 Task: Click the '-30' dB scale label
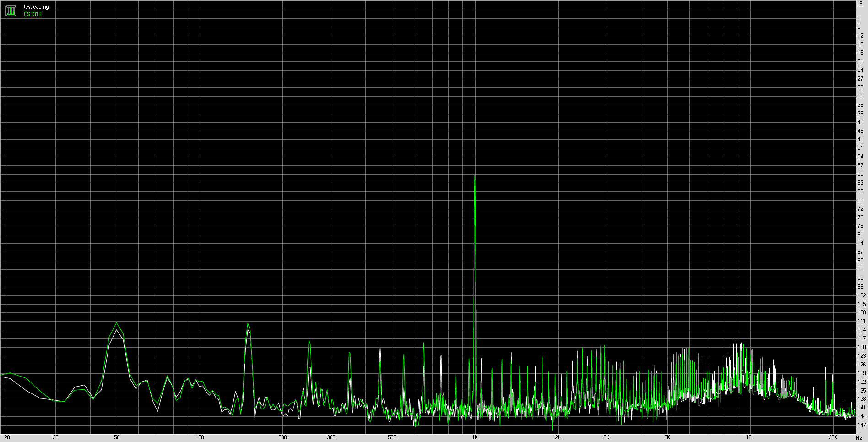(860, 87)
